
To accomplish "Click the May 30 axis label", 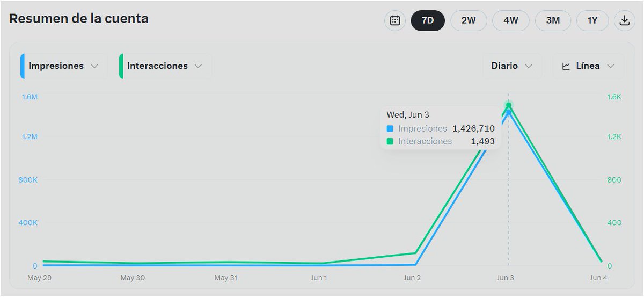I will pos(133,278).
